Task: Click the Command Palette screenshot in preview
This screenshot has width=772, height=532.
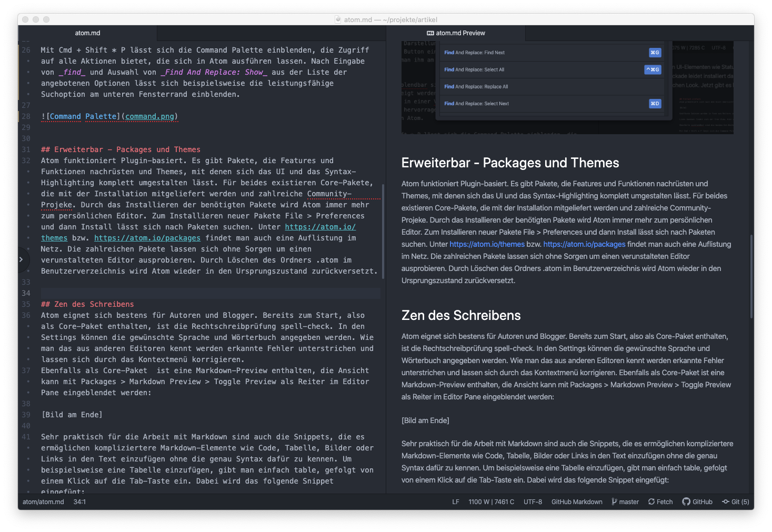Action: [x=567, y=87]
